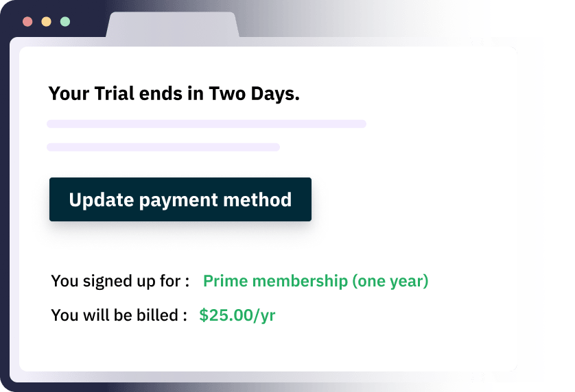
Task: Click the shorter lavender placeholder line
Action: pos(163,147)
